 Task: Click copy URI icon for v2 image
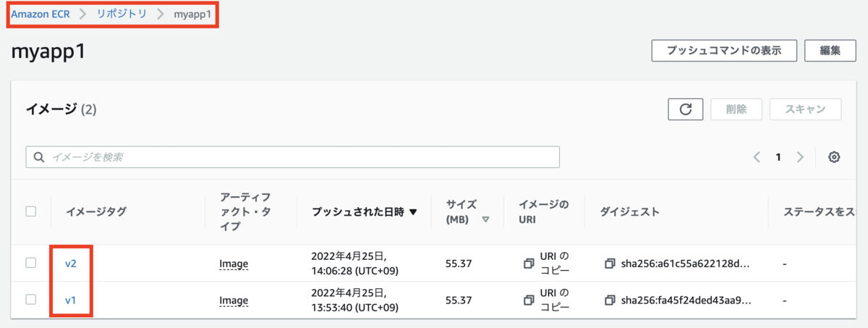[529, 264]
